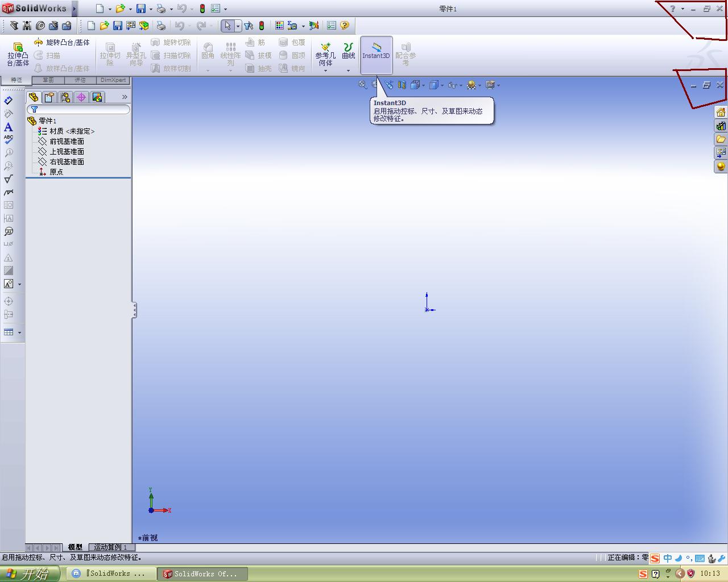
Task: Click the yellow Help question mark icon
Action: (345, 26)
